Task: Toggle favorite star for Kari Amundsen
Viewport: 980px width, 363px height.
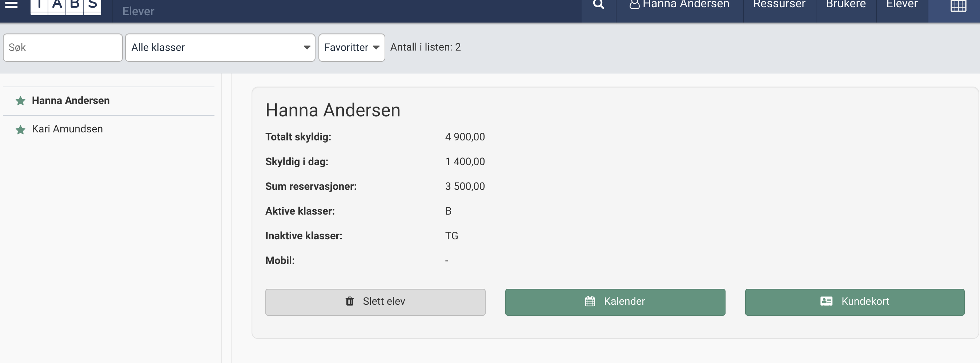Action: point(21,130)
